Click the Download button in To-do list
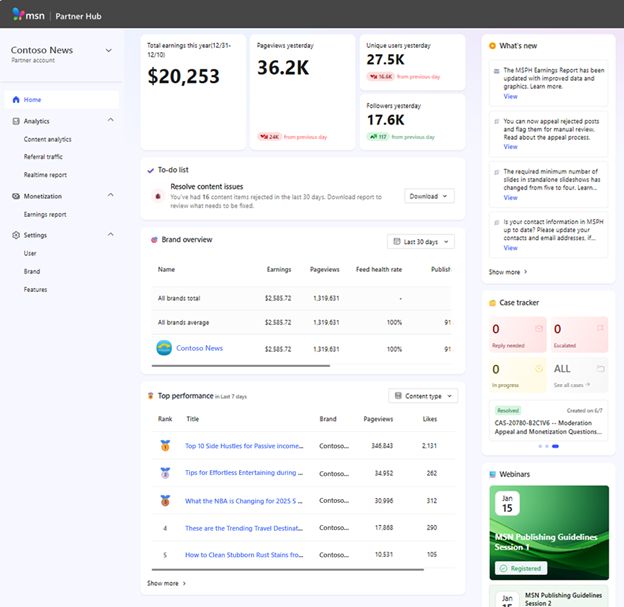Screen dimensions: 624x607 (x=429, y=196)
